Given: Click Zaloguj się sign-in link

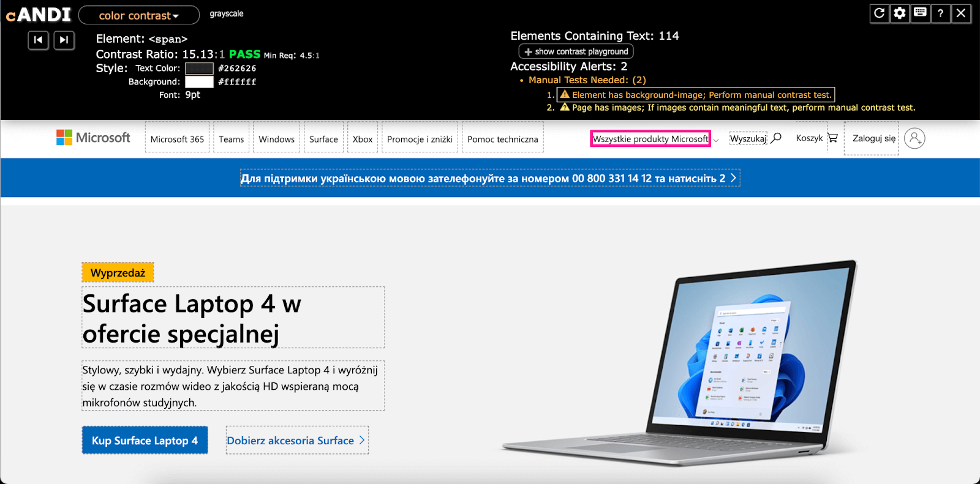Looking at the screenshot, I should pyautogui.click(x=873, y=138).
